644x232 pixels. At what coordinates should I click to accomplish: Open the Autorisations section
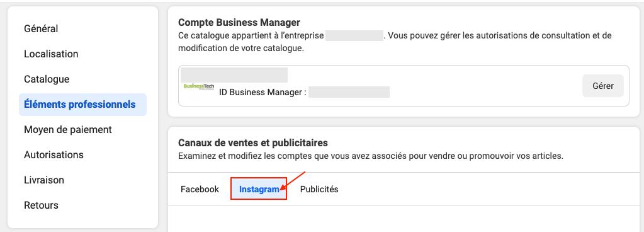(54, 154)
